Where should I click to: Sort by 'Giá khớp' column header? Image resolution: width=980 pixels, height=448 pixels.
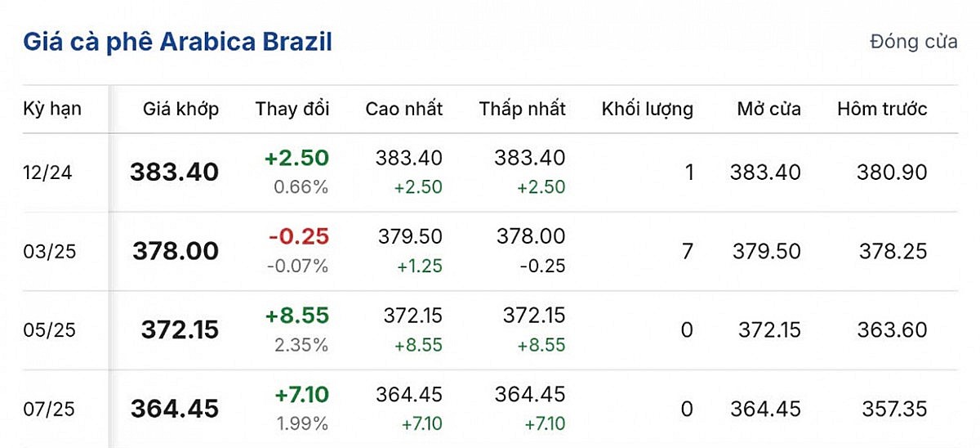coord(180,109)
